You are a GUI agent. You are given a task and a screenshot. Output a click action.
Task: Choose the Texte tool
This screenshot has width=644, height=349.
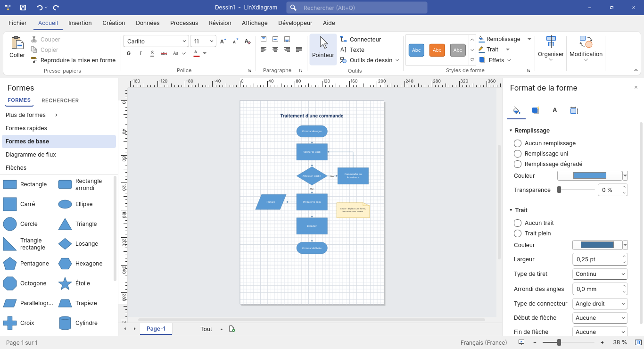pyautogui.click(x=352, y=50)
